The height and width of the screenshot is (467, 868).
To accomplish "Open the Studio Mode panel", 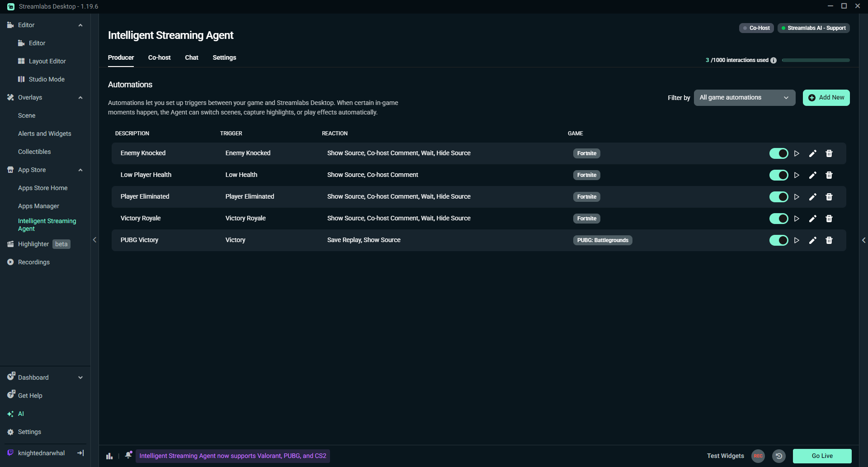I will [x=47, y=79].
